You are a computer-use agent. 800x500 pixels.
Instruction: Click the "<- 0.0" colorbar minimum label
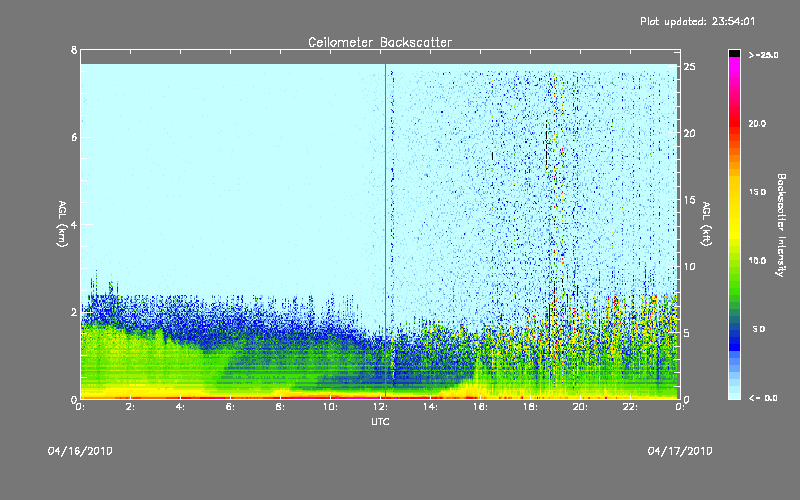(763, 398)
